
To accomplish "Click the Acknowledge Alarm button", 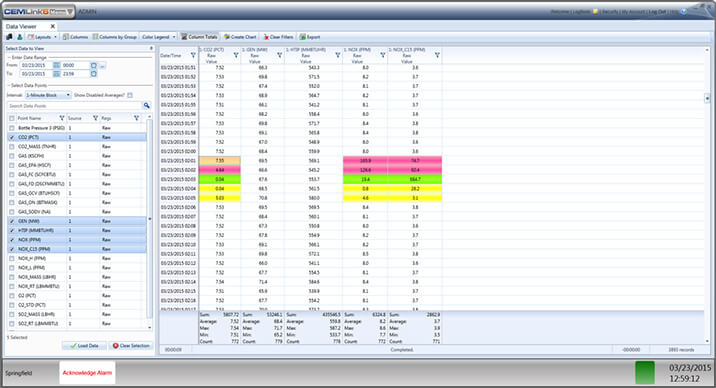I will (87, 373).
